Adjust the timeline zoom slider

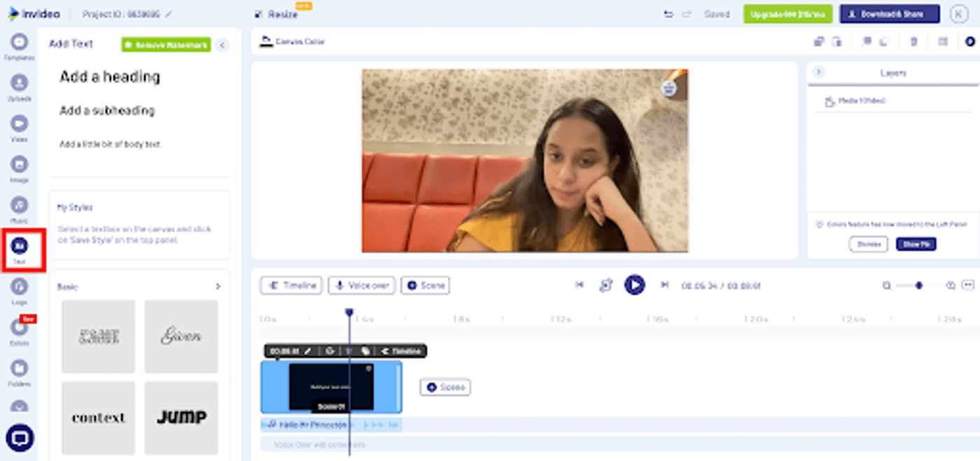[918, 285]
